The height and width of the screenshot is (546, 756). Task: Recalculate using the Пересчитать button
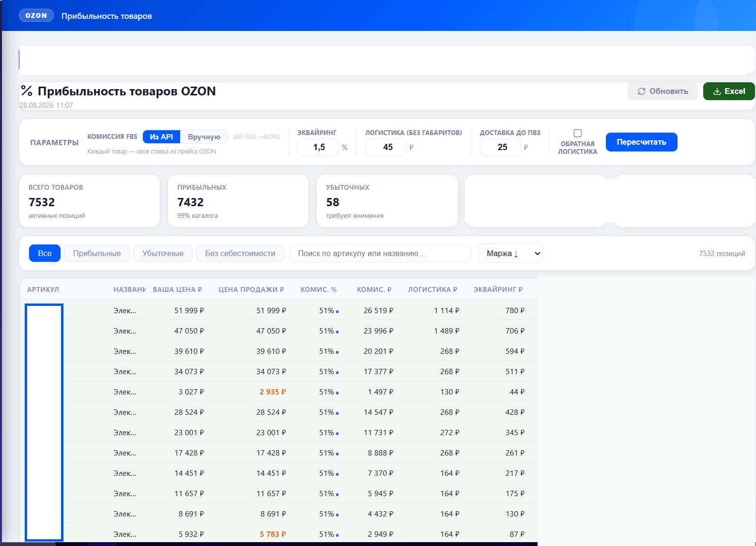[x=641, y=142]
